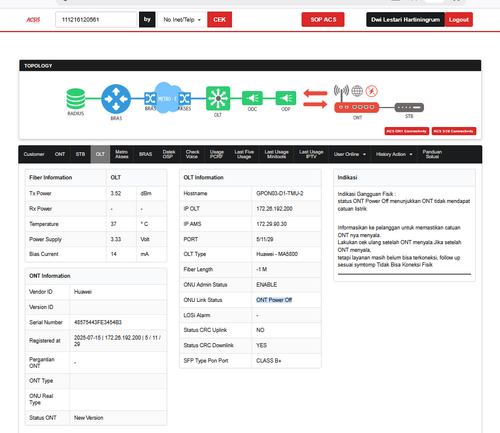
Task: Click ONU Admin Status value ENABLE
Action: 266,285
